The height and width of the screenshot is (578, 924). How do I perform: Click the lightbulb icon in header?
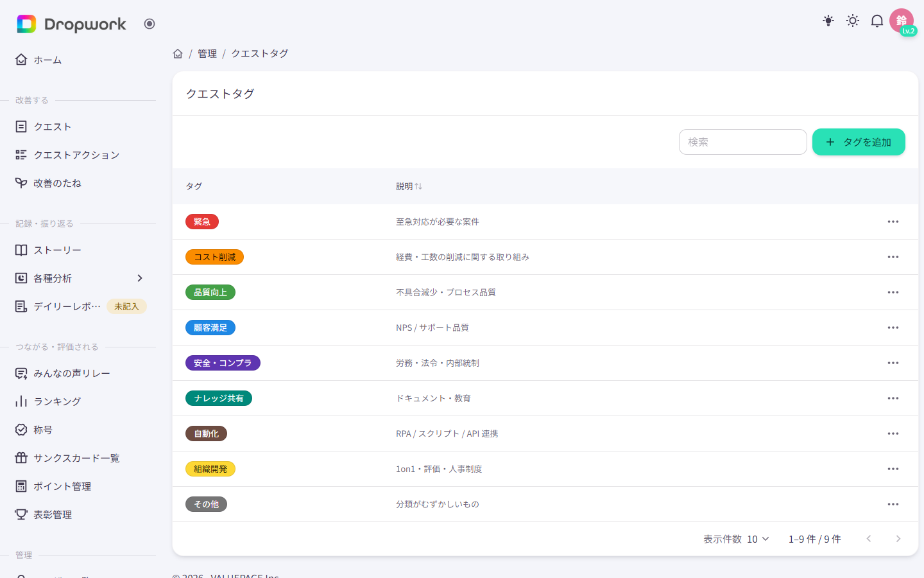click(x=828, y=21)
